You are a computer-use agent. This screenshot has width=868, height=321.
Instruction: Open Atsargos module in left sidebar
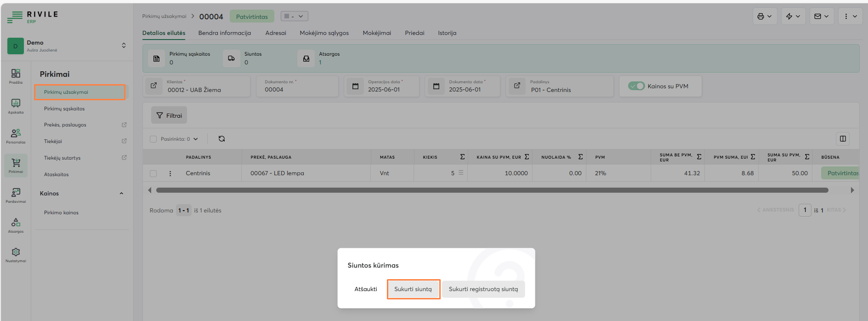(16, 225)
